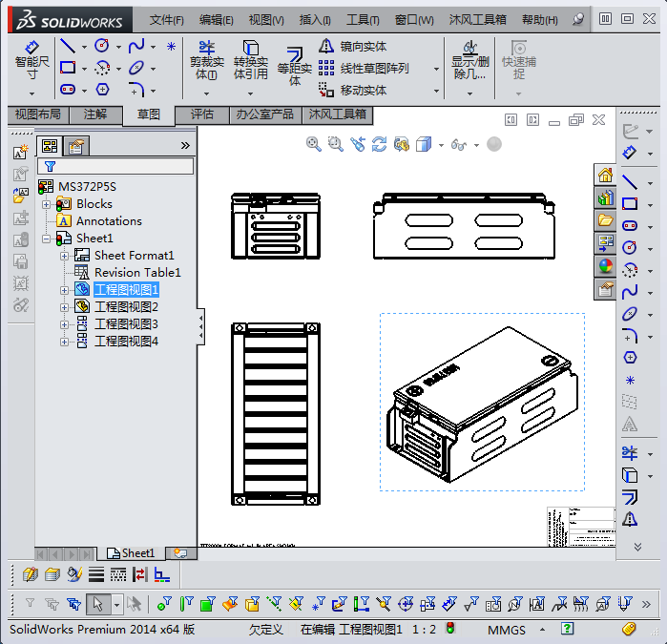
Task: Click the Trim Entities (剪裁实体) tool
Action: (206, 59)
